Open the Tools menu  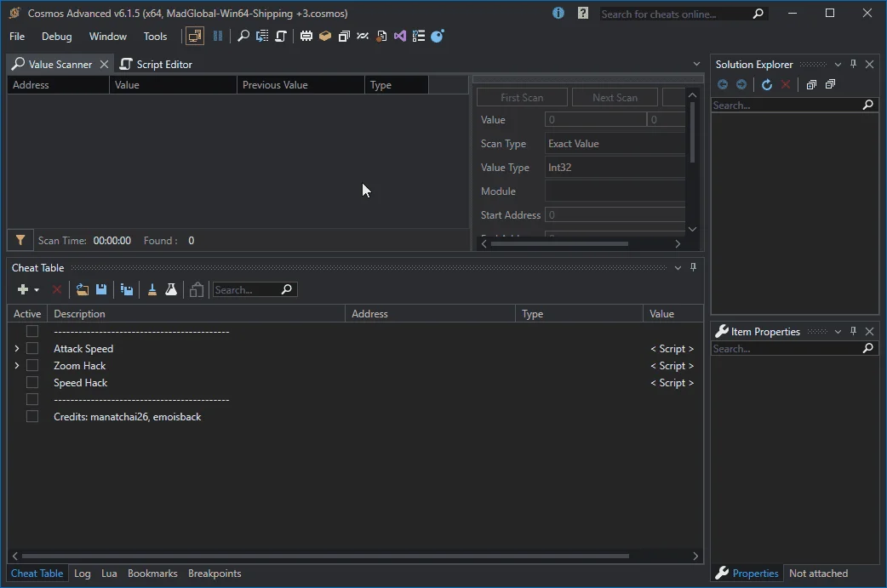pos(155,37)
